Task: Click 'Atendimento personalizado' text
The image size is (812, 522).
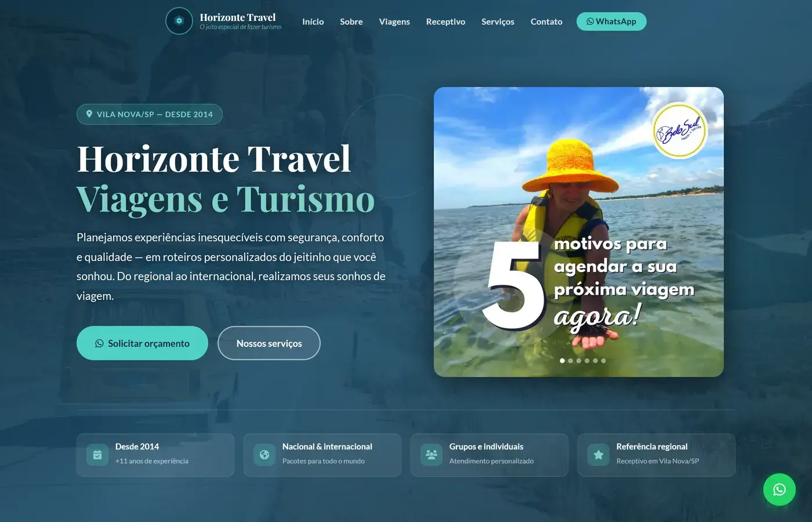Action: click(x=491, y=461)
